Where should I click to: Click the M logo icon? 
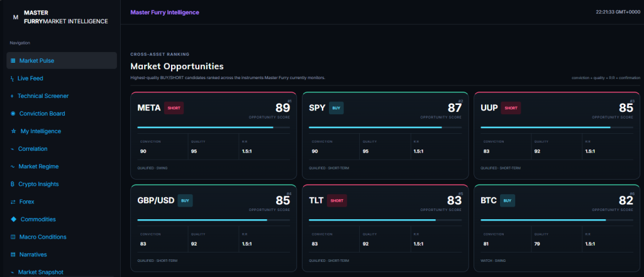pos(16,17)
